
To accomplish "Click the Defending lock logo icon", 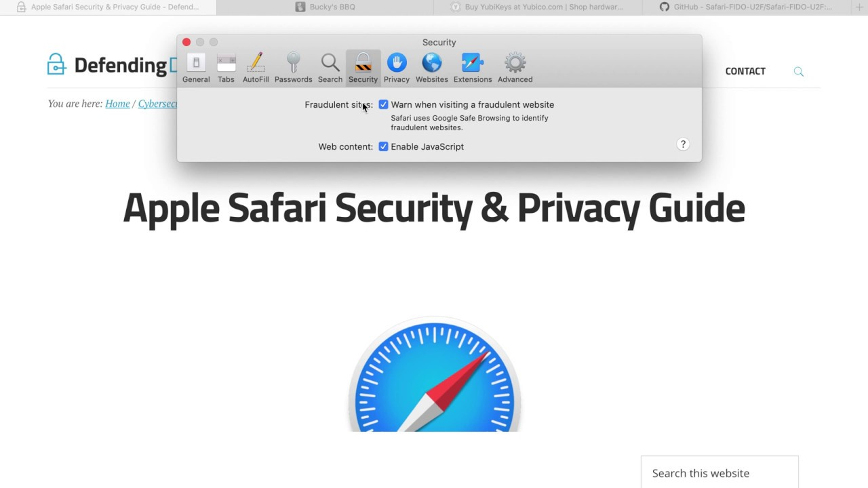I will click(x=57, y=64).
